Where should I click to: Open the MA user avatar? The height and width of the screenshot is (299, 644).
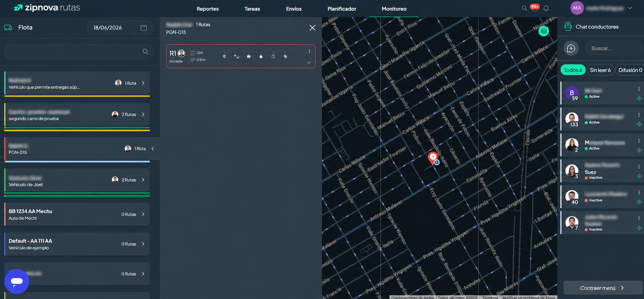tap(577, 8)
